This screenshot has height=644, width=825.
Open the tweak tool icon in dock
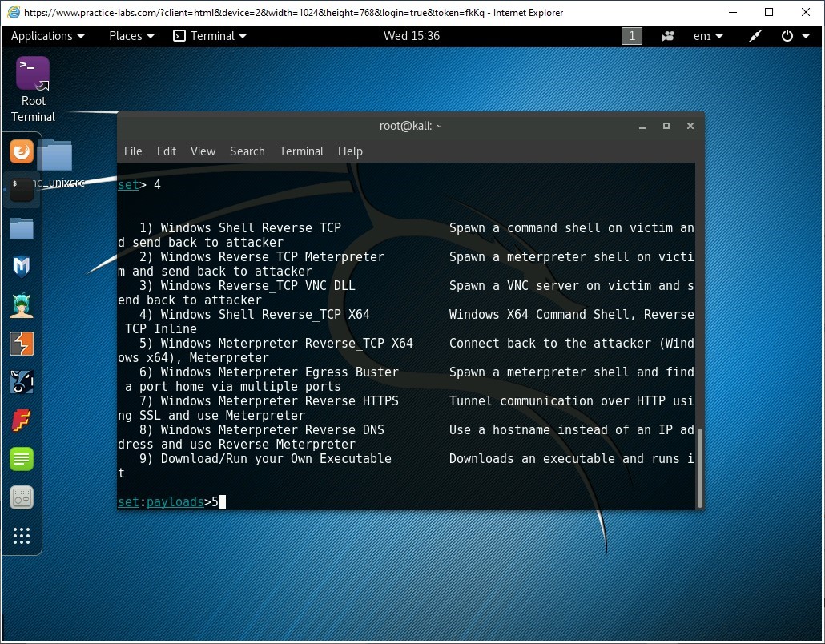pyautogui.click(x=22, y=497)
